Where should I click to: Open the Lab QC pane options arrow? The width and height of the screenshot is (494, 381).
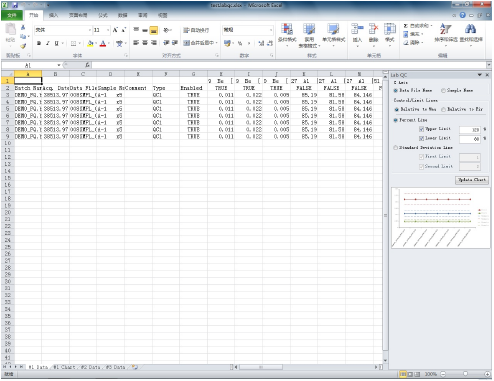pos(480,75)
